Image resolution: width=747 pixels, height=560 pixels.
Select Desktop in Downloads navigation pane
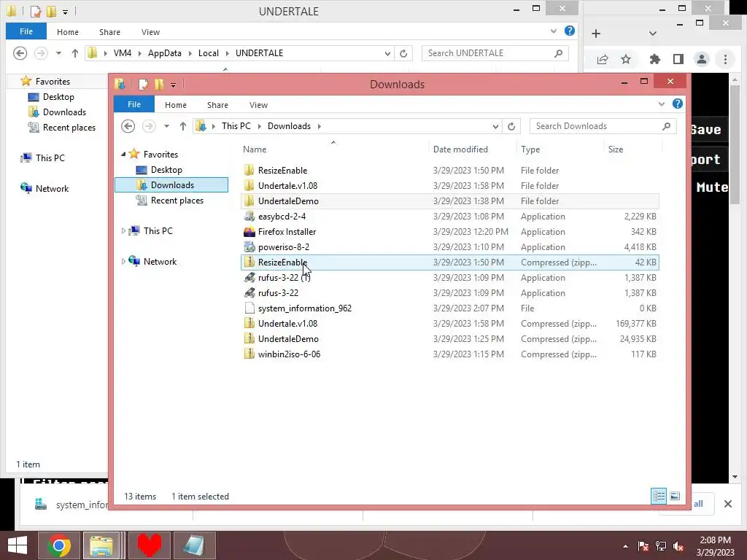(166, 169)
